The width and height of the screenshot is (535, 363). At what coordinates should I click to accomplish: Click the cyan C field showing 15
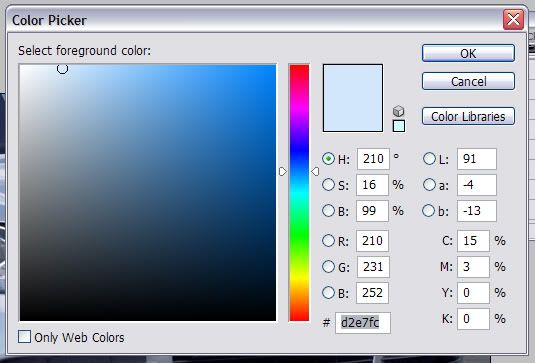473,241
